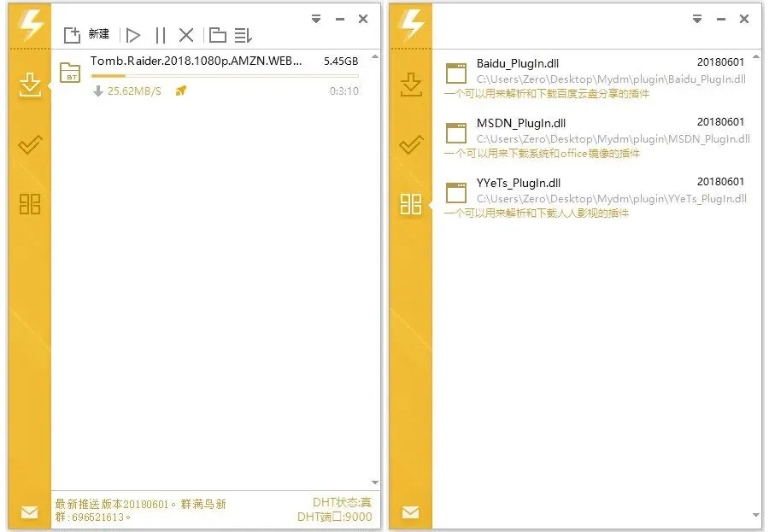Screen dimensions: 769x532
Task: Click the rocket acceleration icon
Action: (181, 91)
